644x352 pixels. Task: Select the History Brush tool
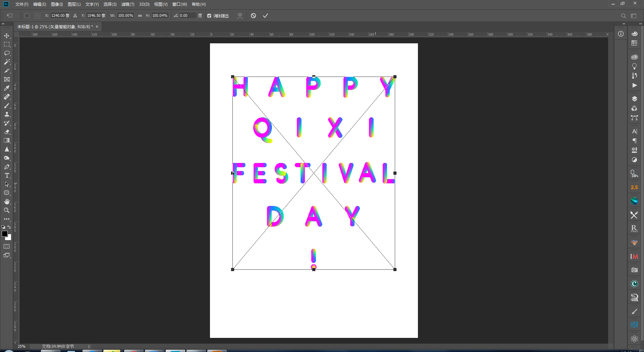(x=7, y=123)
